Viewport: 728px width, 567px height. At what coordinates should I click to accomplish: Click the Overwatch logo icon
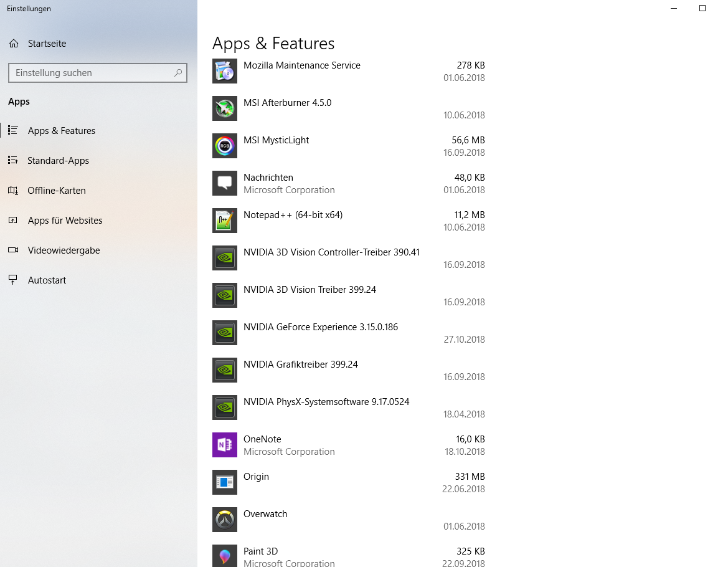[x=225, y=520]
